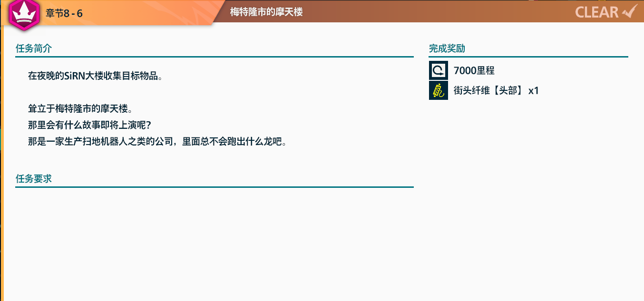Click the circular arrow mileage reward icon
Image resolution: width=644 pixels, height=301 pixels.
(438, 70)
